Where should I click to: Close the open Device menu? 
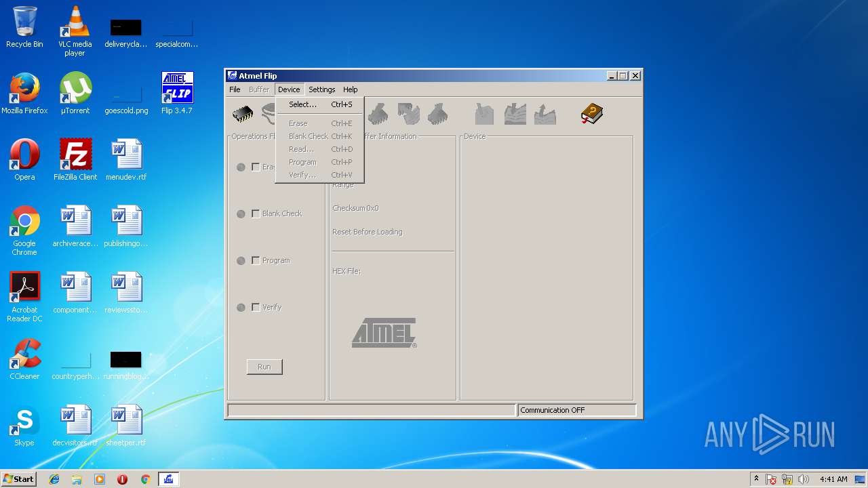click(x=289, y=89)
